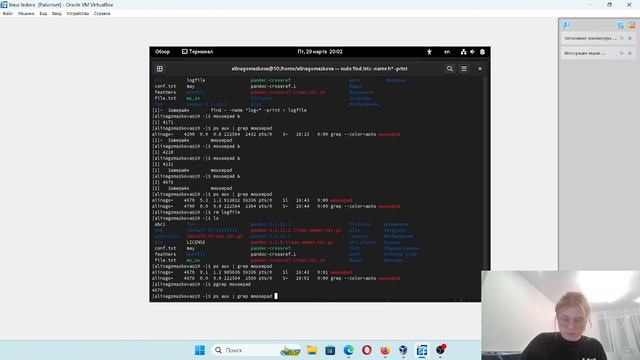Image resolution: width=640 pixels, height=360 pixels.
Task: Click the running VM window taskbar icon
Action: pyautogui.click(x=422, y=350)
